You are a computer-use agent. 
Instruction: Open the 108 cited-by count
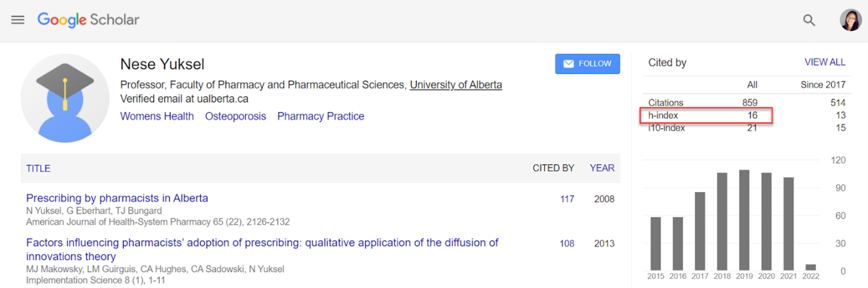pos(567,244)
